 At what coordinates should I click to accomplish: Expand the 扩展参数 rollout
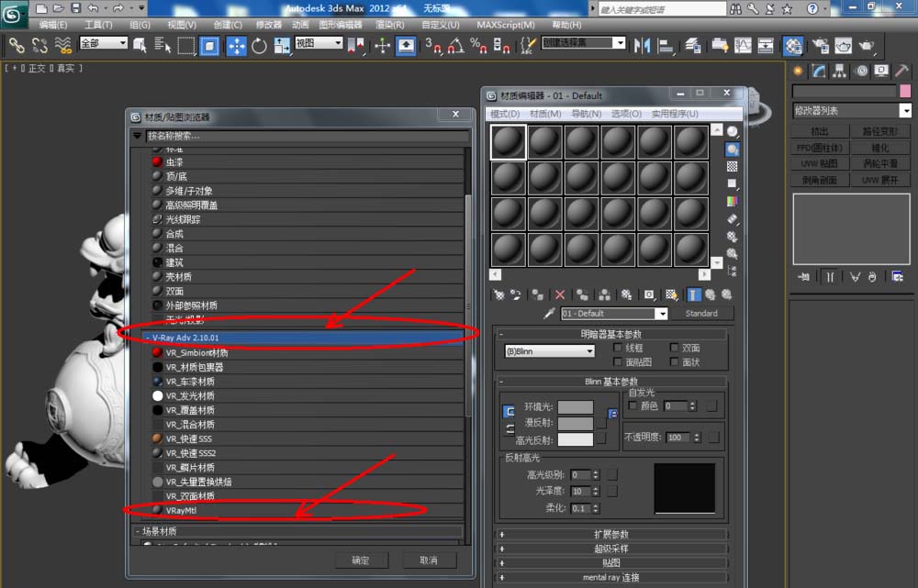(x=611, y=534)
